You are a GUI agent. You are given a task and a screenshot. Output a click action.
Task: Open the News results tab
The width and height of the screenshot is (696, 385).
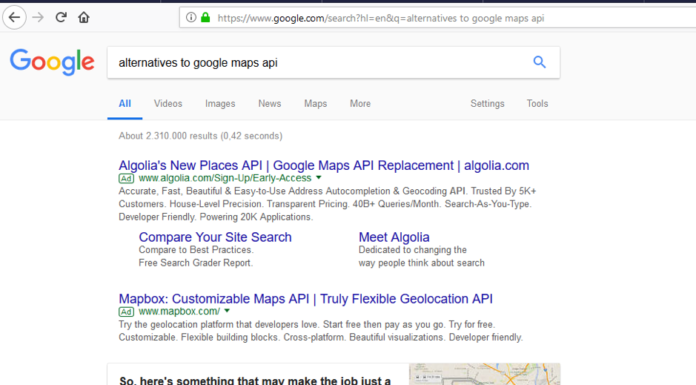point(269,103)
